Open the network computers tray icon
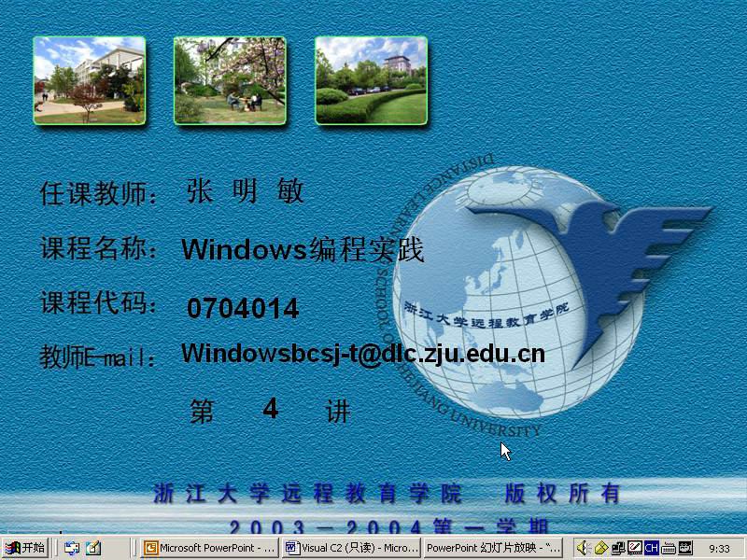The height and width of the screenshot is (560, 747). [618, 548]
